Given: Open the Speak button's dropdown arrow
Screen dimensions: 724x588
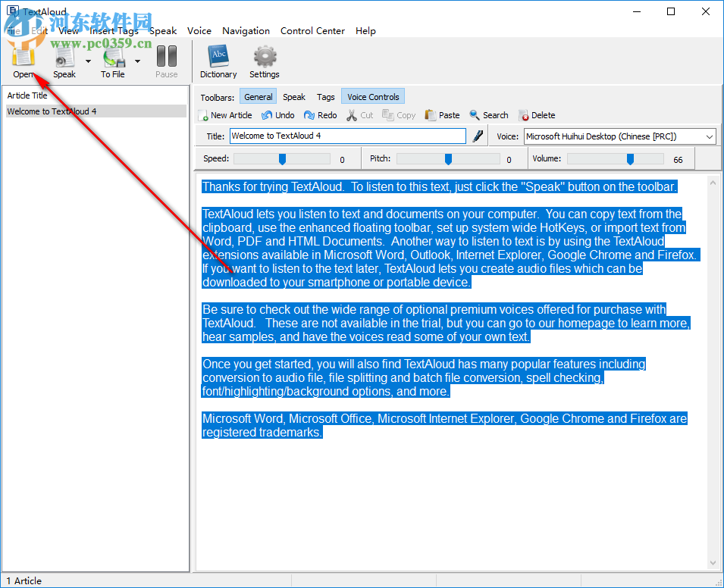Looking at the screenshot, I should coord(88,61).
